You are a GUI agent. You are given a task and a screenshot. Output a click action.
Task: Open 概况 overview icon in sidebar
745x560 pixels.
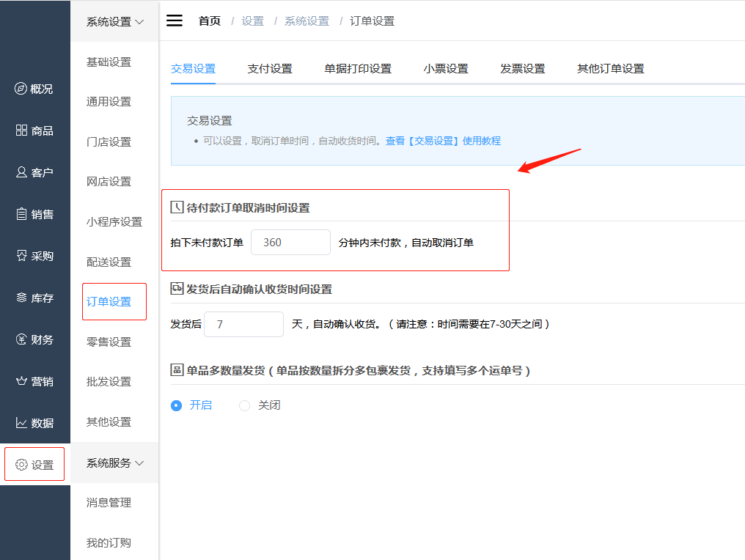(x=21, y=89)
